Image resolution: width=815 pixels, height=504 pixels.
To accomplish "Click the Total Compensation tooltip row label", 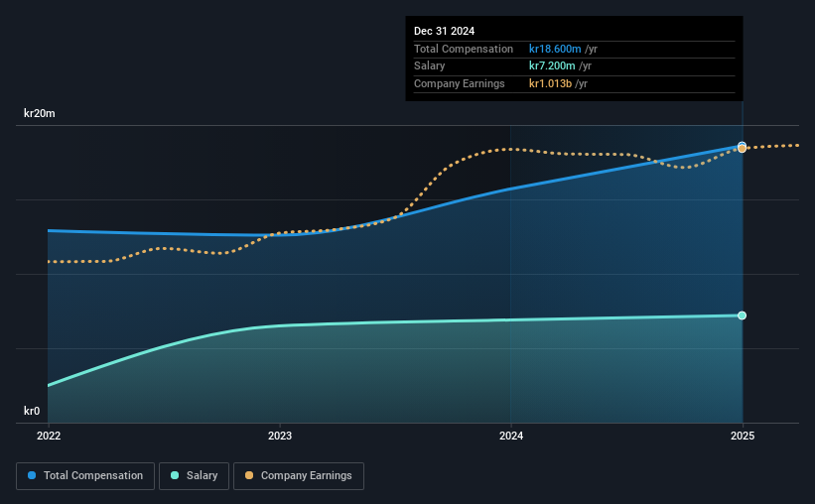I will (x=464, y=49).
